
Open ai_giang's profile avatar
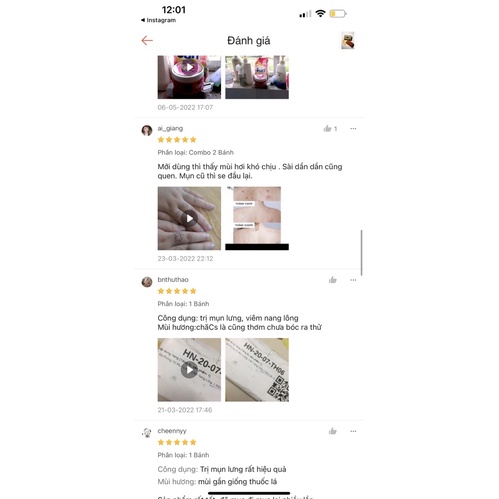tap(147, 130)
